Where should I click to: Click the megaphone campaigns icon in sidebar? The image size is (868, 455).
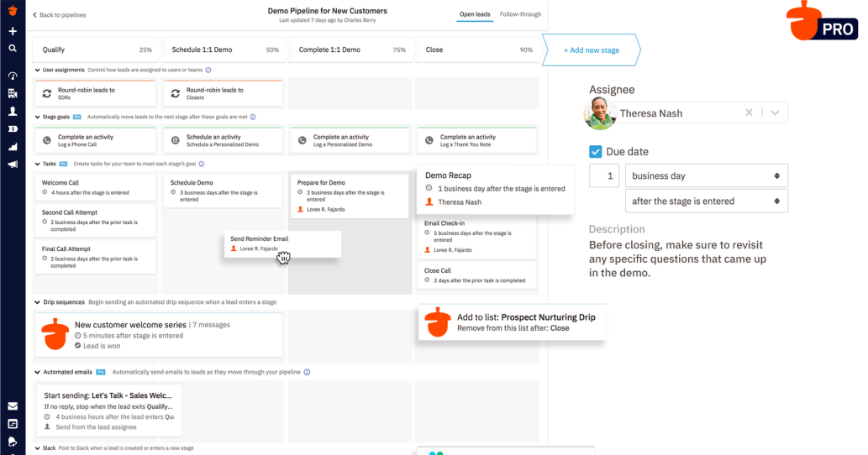coord(13,165)
